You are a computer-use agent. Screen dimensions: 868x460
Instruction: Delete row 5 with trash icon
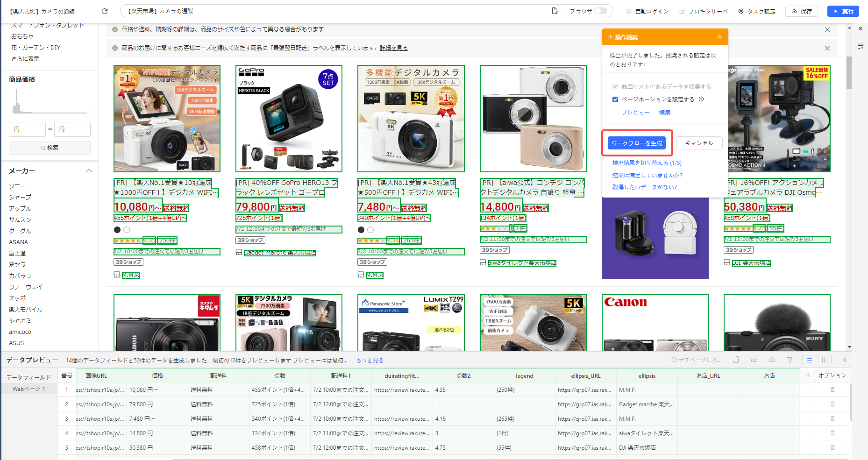(x=832, y=447)
